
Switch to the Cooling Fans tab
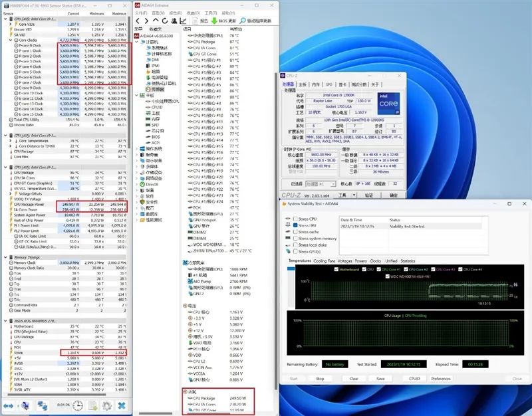click(x=325, y=261)
